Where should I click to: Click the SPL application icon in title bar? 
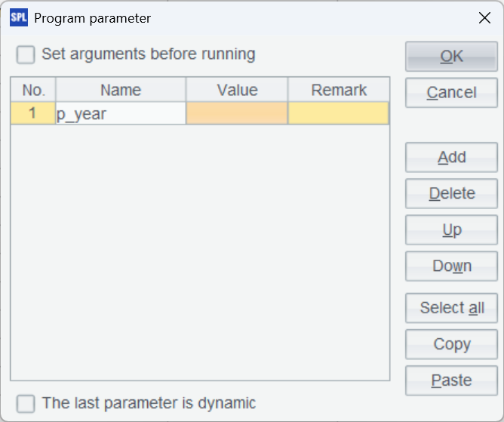(18, 18)
